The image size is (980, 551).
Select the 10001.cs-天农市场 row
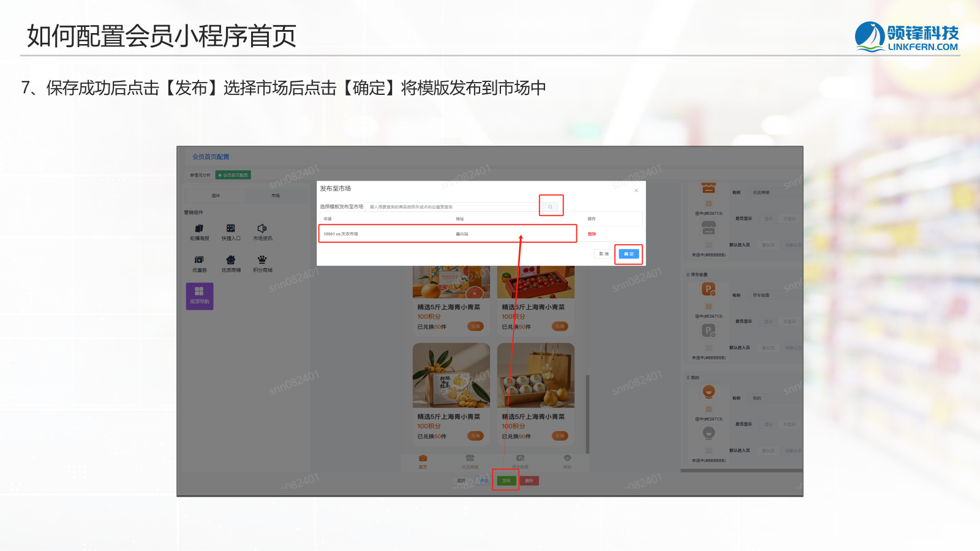pos(448,234)
